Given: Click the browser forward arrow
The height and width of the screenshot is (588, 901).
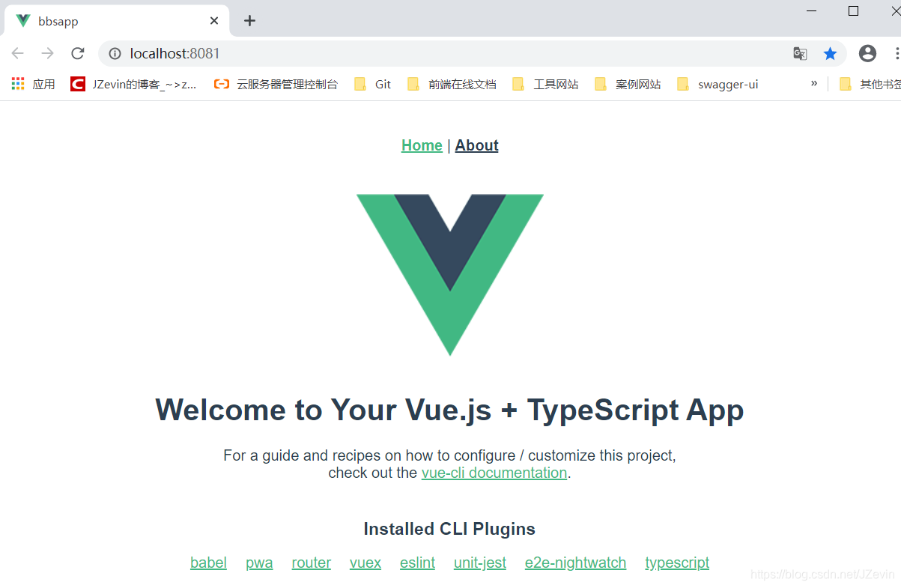Looking at the screenshot, I should (47, 53).
